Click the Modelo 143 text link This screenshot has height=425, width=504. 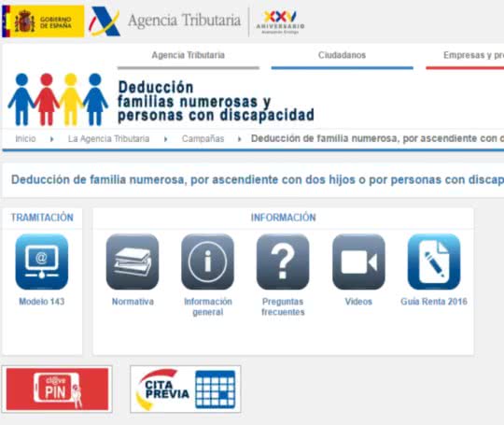42,302
